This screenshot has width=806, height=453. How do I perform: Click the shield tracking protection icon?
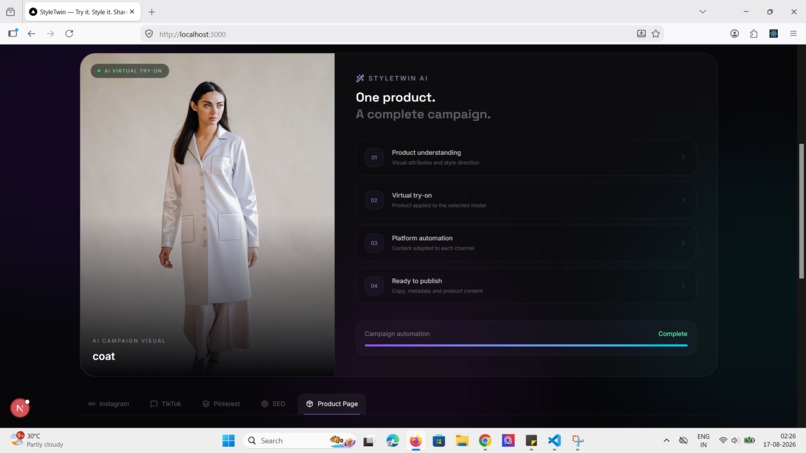[x=149, y=34]
